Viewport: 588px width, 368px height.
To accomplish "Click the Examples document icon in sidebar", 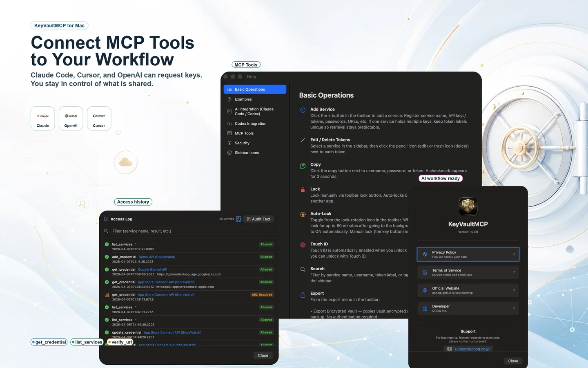I will point(229,99).
